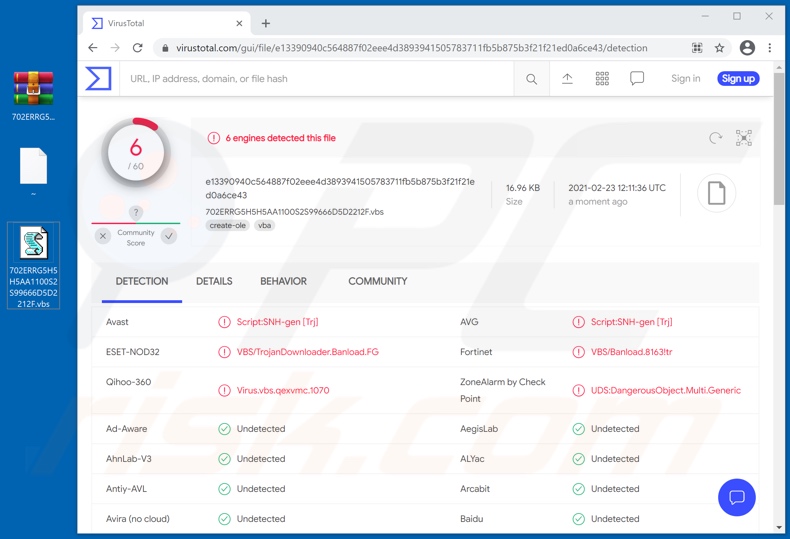Viewport: 790px width, 539px height.
Task: Click the page vertical scrollbar
Action: click(x=778, y=138)
